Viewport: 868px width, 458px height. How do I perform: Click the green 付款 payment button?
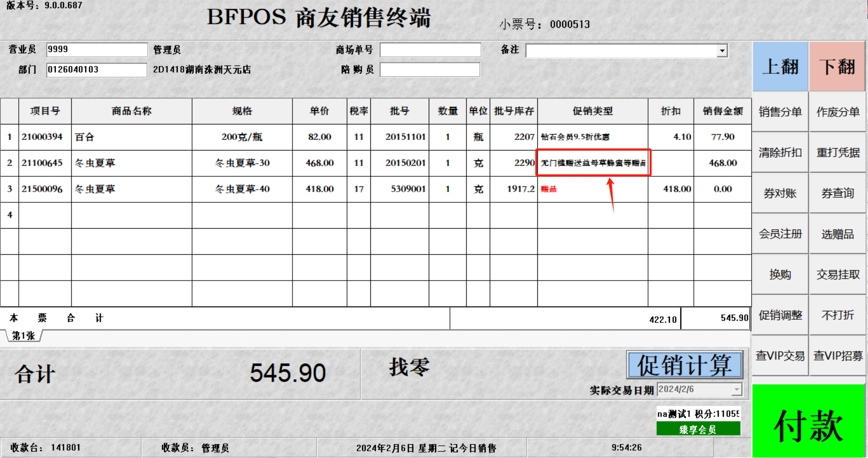pyautogui.click(x=809, y=421)
